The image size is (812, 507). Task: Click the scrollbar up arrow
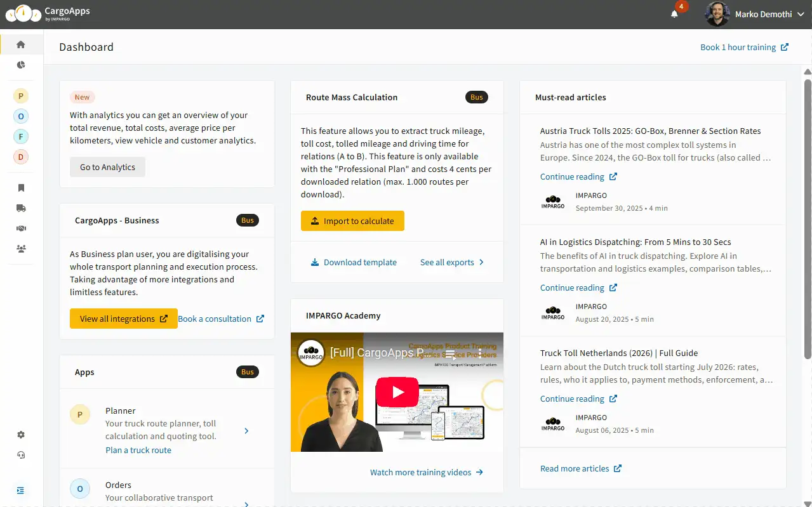pyautogui.click(x=808, y=71)
